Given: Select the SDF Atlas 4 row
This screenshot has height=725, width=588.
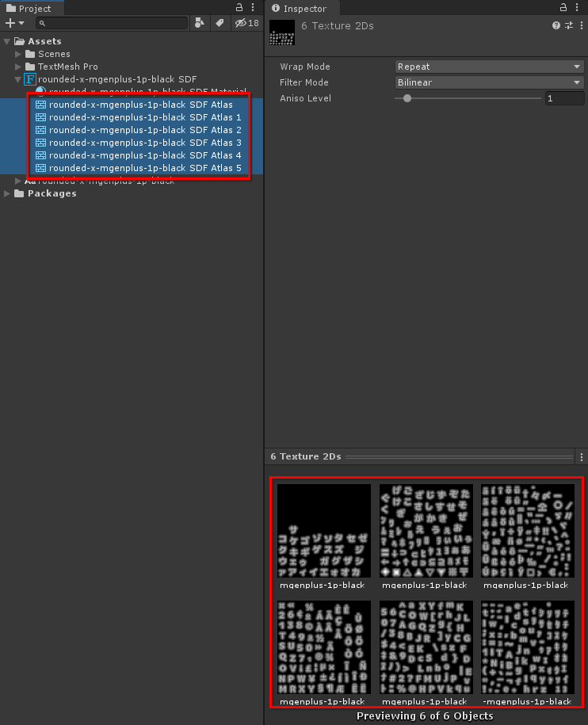Looking at the screenshot, I should (x=132, y=155).
